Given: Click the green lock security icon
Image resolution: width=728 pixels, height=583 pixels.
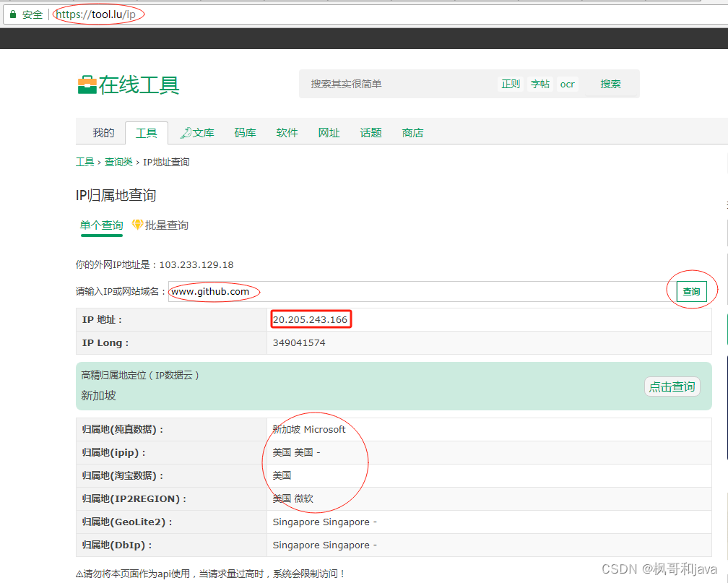Looking at the screenshot, I should point(13,14).
